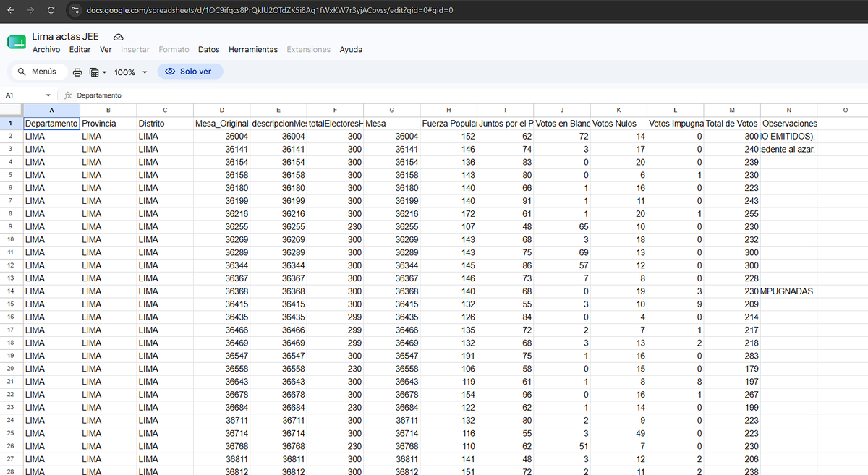Select row 1 header

click(11, 124)
